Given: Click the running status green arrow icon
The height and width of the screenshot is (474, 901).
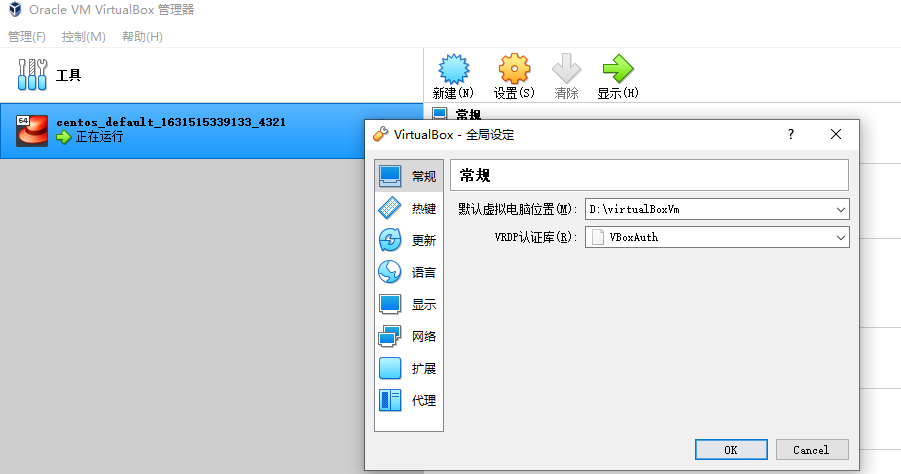Looking at the screenshot, I should click(64, 137).
